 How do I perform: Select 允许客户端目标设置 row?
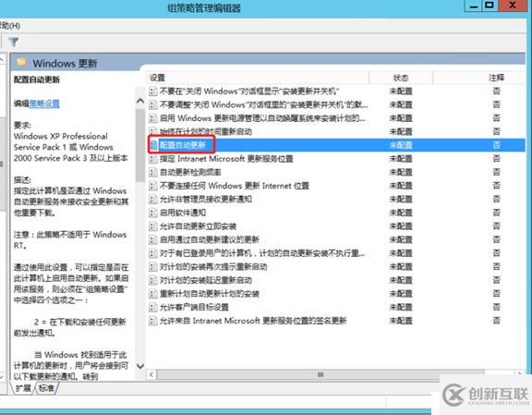pos(336,307)
